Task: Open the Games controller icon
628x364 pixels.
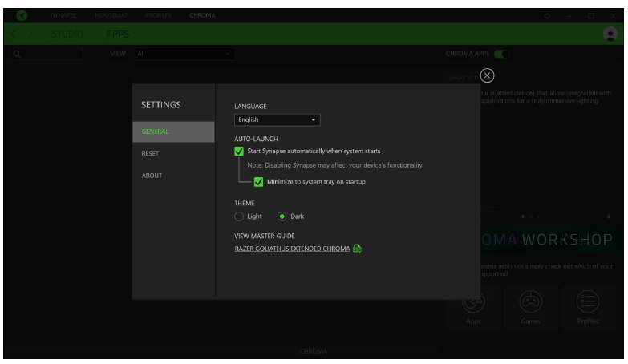Action: (530, 301)
